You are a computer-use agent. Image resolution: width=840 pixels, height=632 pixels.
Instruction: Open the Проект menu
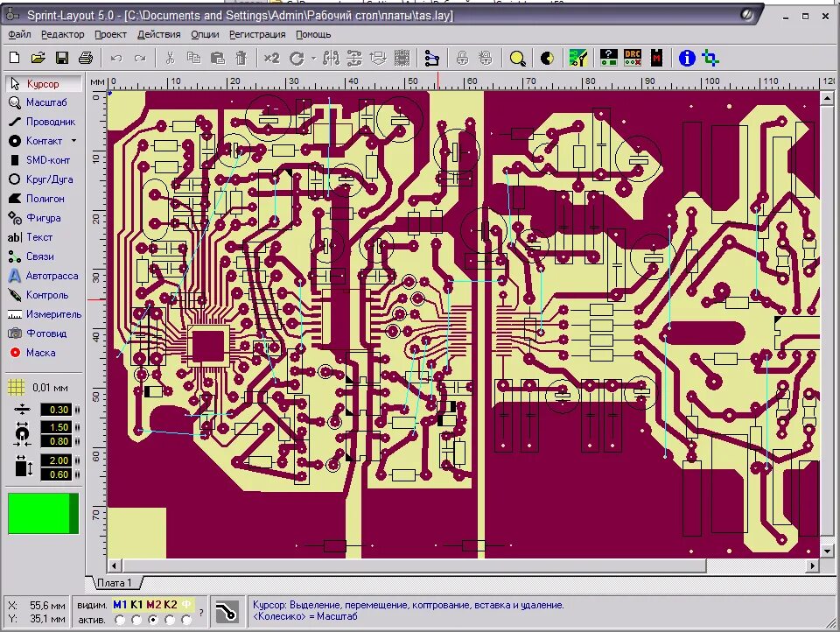110,34
